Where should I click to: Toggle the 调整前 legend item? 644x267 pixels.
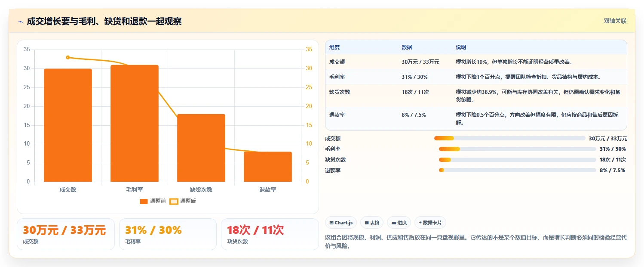153,201
